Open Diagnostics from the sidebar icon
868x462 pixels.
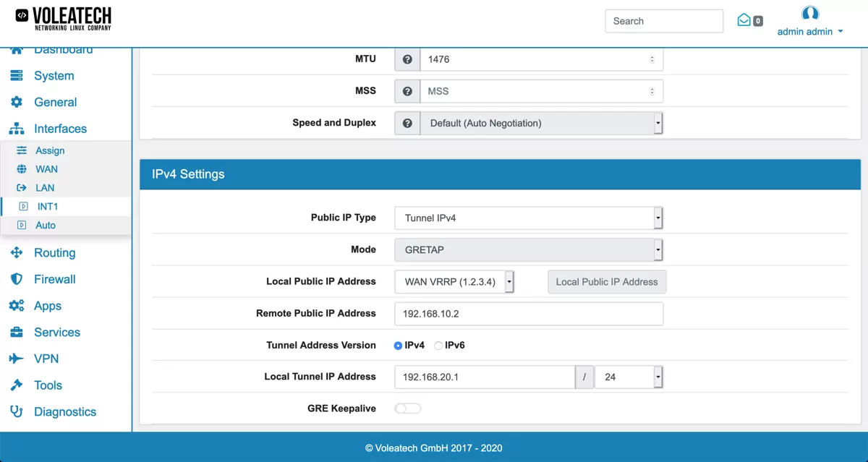coord(16,411)
